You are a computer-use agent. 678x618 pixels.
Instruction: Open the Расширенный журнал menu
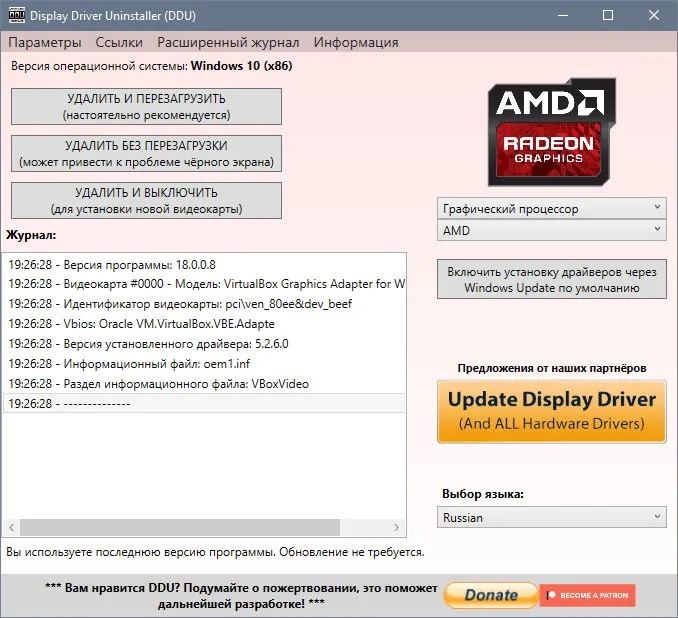[228, 42]
